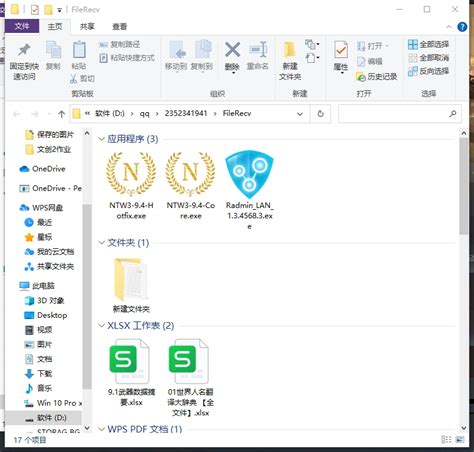Pin folder to Quick access (固定到快速访问)
The width and height of the screenshot is (474, 452).
24,62
